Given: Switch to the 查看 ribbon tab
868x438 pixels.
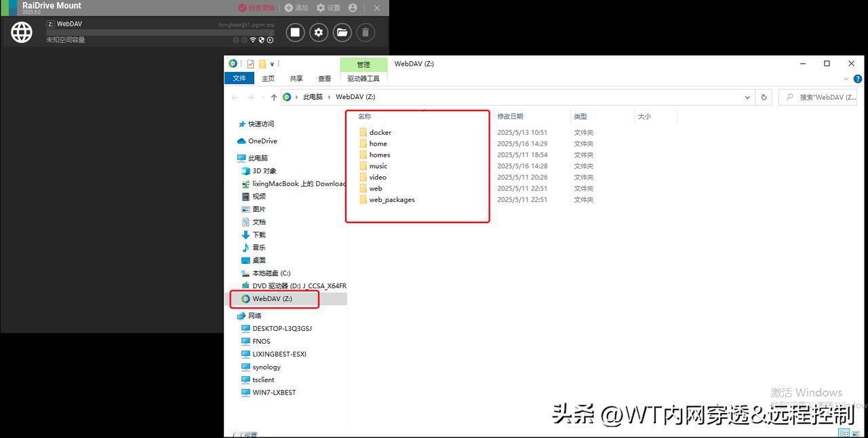Looking at the screenshot, I should [325, 79].
